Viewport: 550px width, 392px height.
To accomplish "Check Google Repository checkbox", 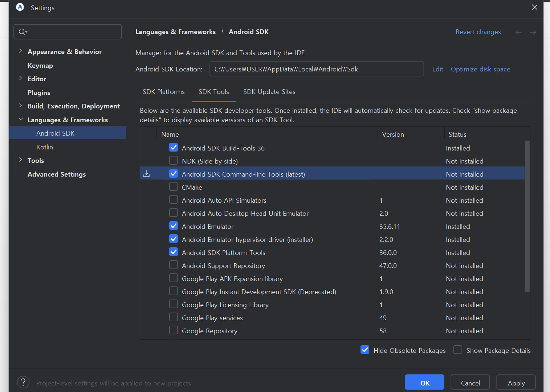I will (x=174, y=330).
